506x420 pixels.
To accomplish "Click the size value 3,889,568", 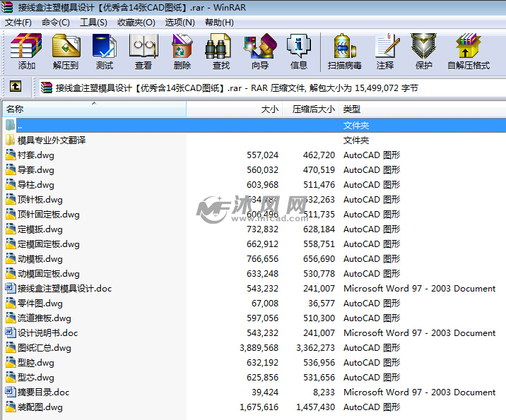I will pyautogui.click(x=259, y=348).
